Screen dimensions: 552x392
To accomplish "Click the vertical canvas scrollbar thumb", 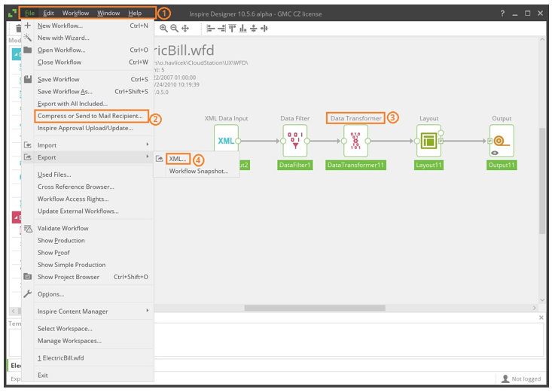I will 542,181.
